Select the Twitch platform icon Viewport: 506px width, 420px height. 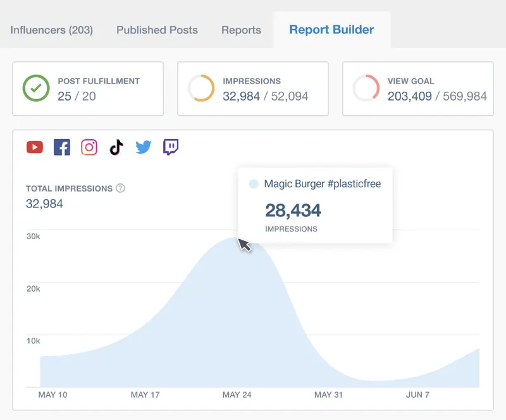(x=171, y=147)
